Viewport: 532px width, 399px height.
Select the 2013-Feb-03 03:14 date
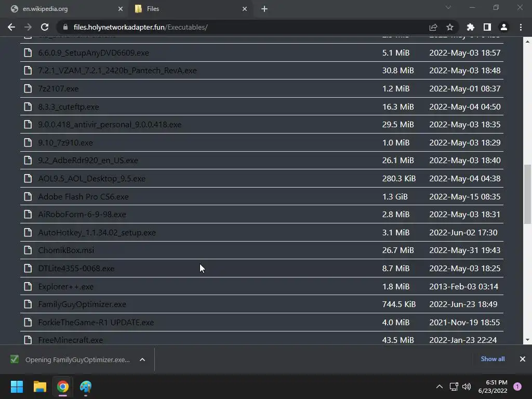(x=463, y=286)
